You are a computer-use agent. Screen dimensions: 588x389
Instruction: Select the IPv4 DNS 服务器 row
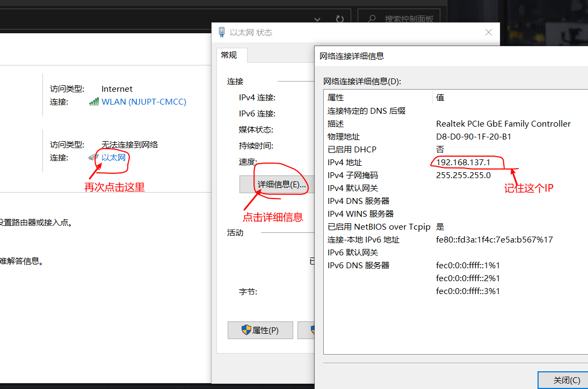point(455,201)
